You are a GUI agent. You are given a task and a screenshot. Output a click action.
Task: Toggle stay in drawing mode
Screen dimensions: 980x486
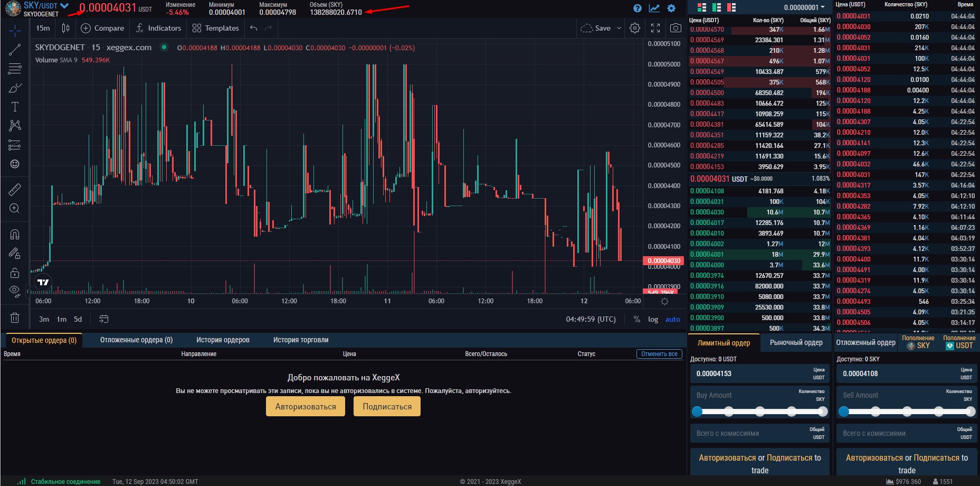click(15, 253)
